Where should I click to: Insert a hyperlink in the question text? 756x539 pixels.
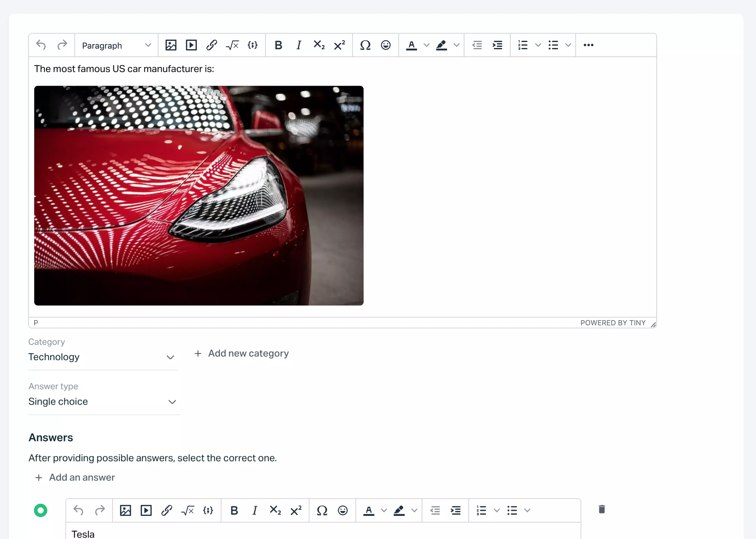click(x=212, y=45)
